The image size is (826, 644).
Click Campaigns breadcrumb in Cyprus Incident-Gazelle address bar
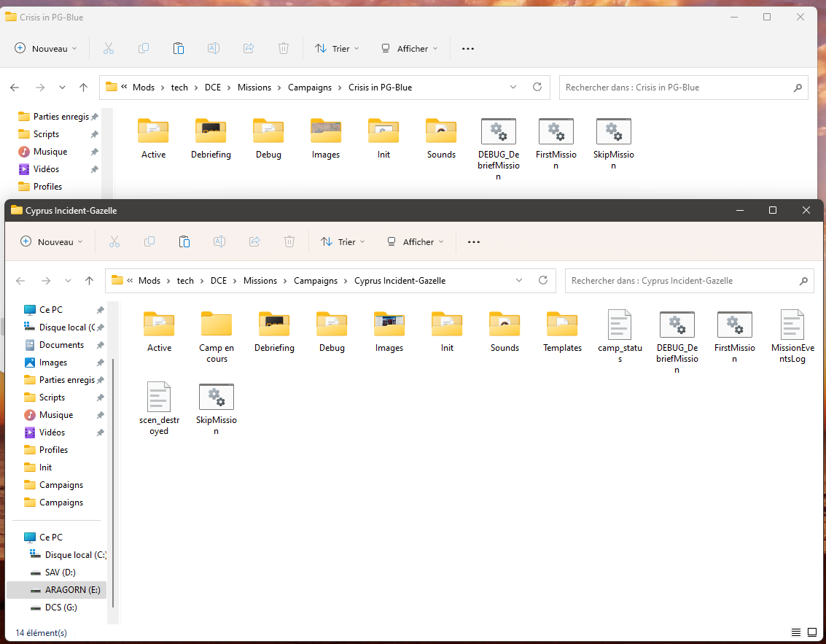tap(316, 281)
